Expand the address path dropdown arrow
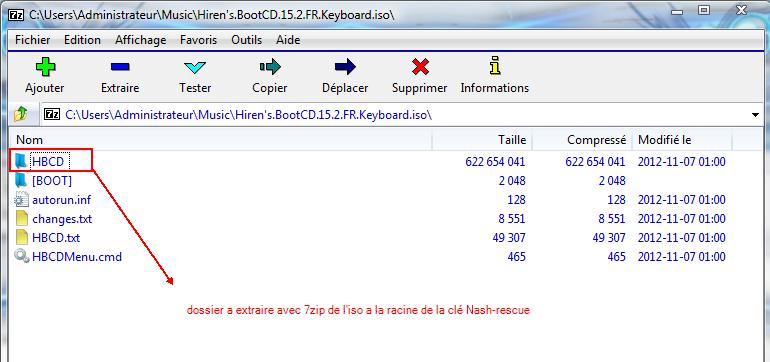Image resolution: width=770 pixels, height=362 pixels. point(755,115)
